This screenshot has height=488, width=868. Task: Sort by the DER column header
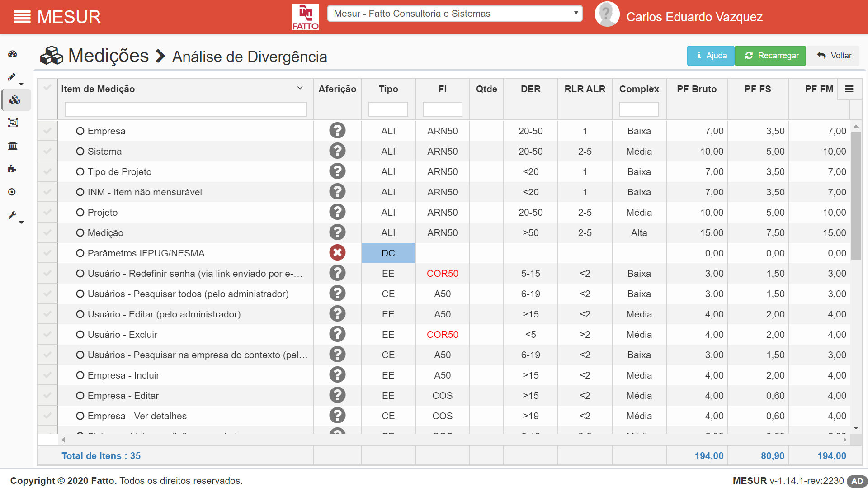(531, 89)
